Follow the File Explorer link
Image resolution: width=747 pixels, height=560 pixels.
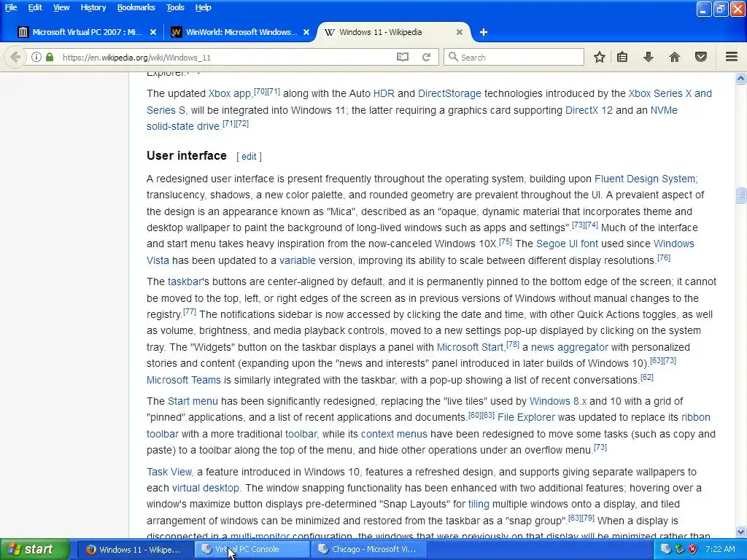[x=526, y=418]
